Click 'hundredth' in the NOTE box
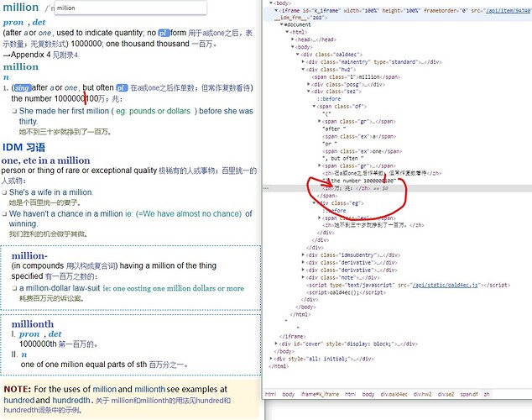 (70, 401)
